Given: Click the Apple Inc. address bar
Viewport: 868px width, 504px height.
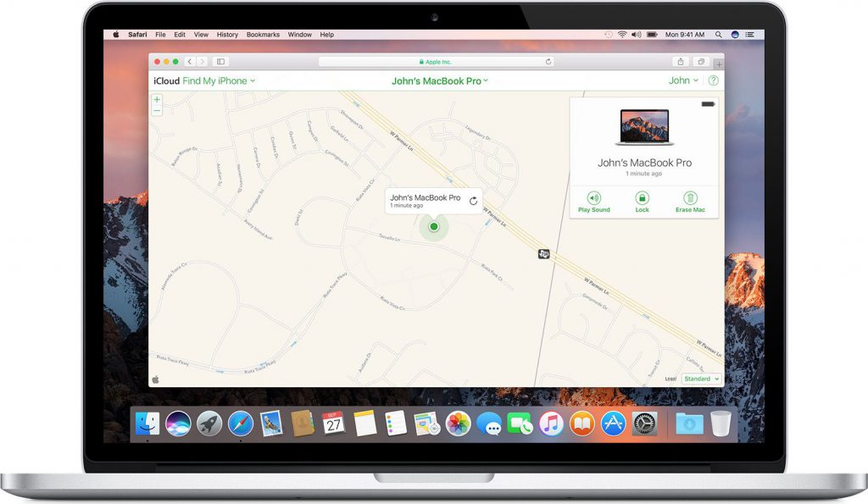Looking at the screenshot, I should coord(437,62).
